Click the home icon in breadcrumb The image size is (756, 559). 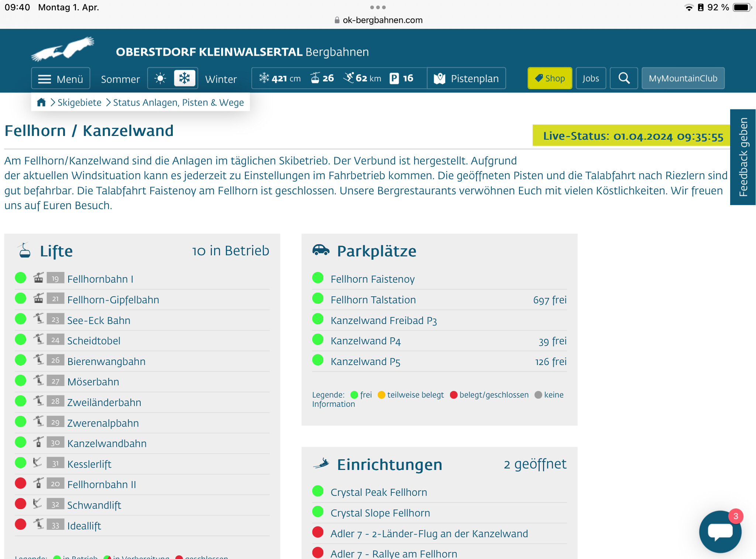[41, 102]
